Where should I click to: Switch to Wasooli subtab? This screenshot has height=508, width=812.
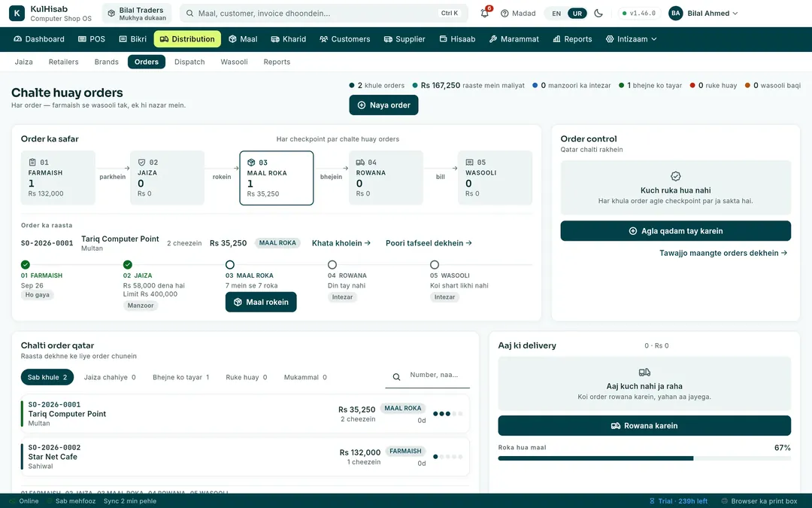[x=234, y=62]
